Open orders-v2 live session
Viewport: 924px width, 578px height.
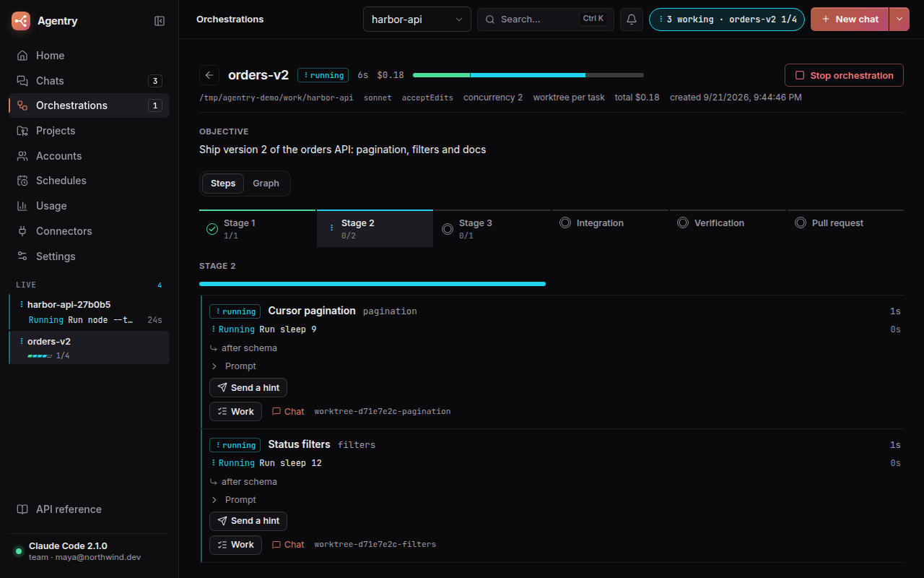tap(90, 348)
